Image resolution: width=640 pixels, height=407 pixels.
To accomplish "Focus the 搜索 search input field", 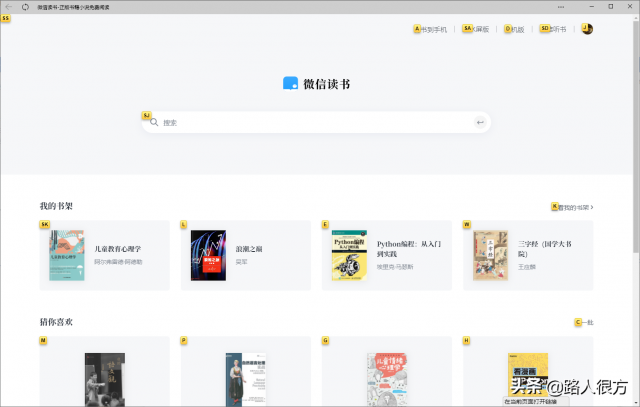I will (316, 122).
